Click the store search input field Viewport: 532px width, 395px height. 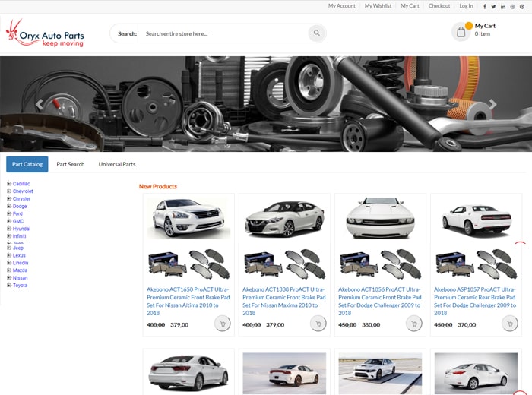coord(223,33)
